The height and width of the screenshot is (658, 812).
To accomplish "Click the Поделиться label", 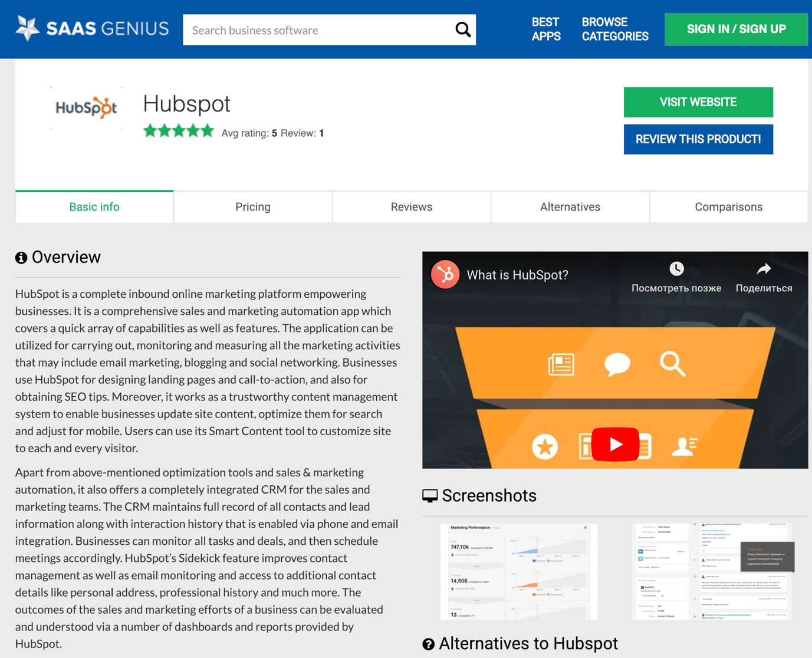I will click(764, 288).
